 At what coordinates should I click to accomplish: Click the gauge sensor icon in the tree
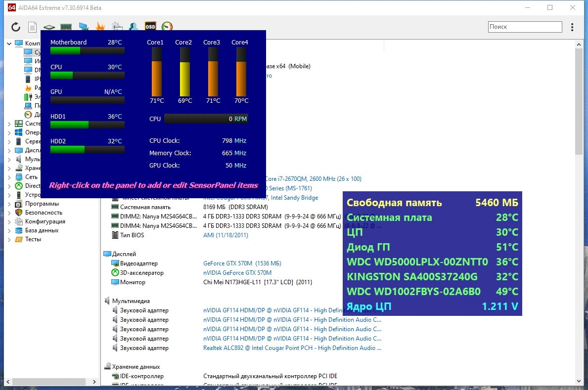click(x=28, y=115)
